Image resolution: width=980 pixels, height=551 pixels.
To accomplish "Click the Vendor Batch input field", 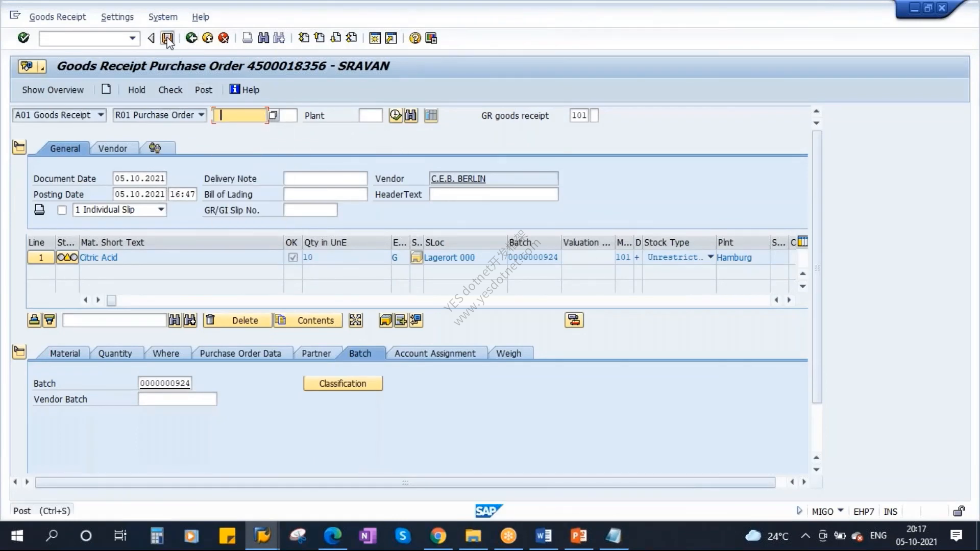I will click(177, 399).
